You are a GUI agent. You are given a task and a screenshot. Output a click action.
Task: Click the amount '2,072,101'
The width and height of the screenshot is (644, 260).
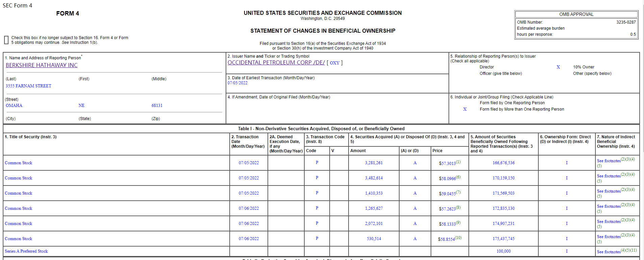374,224
